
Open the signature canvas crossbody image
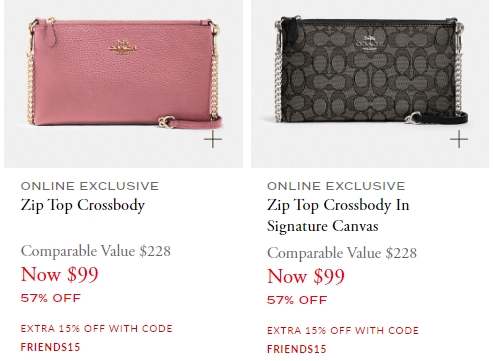(x=370, y=84)
